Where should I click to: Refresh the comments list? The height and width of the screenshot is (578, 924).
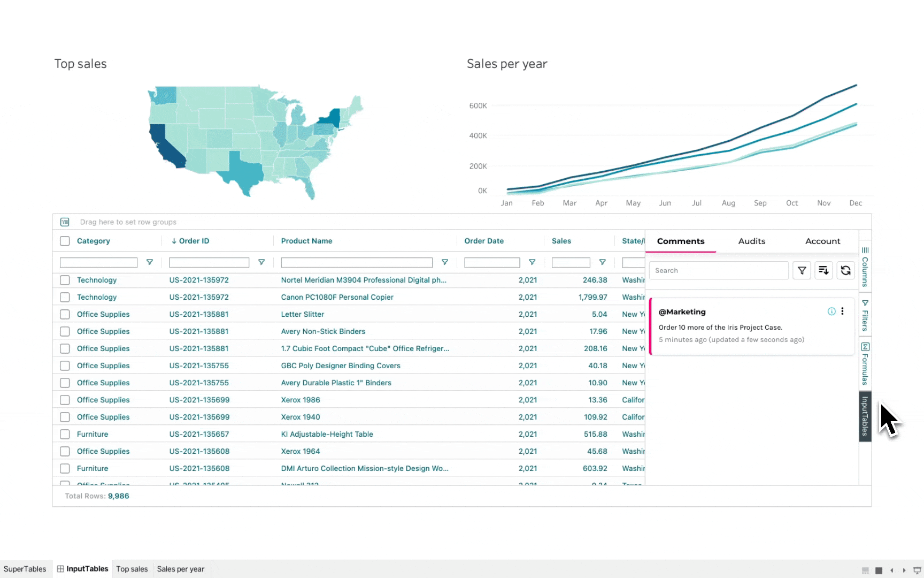tap(845, 271)
